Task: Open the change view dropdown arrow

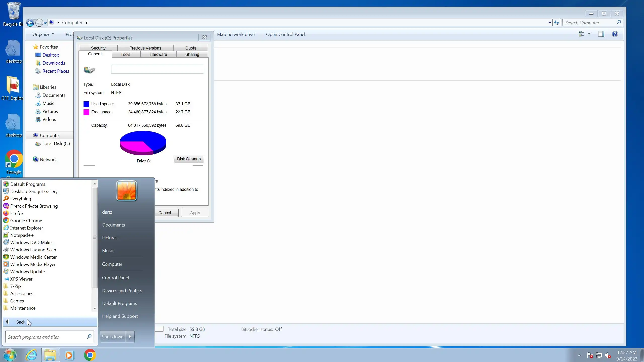Action: click(589, 34)
